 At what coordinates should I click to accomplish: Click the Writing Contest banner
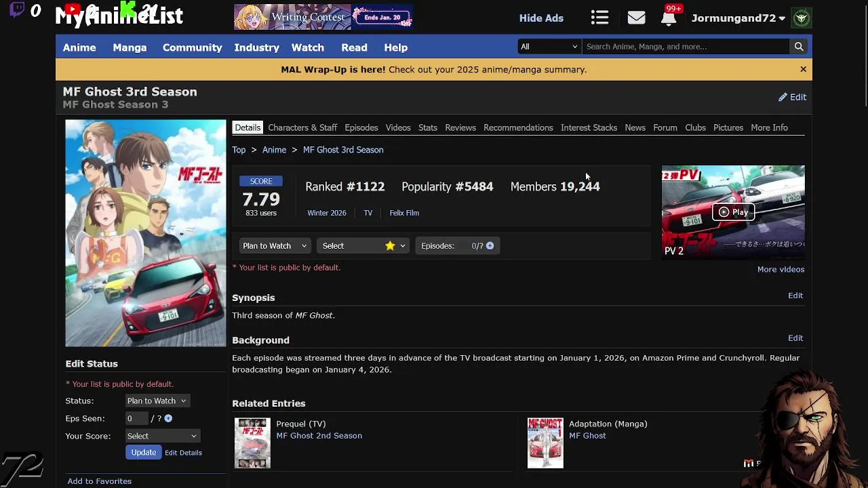(x=323, y=17)
